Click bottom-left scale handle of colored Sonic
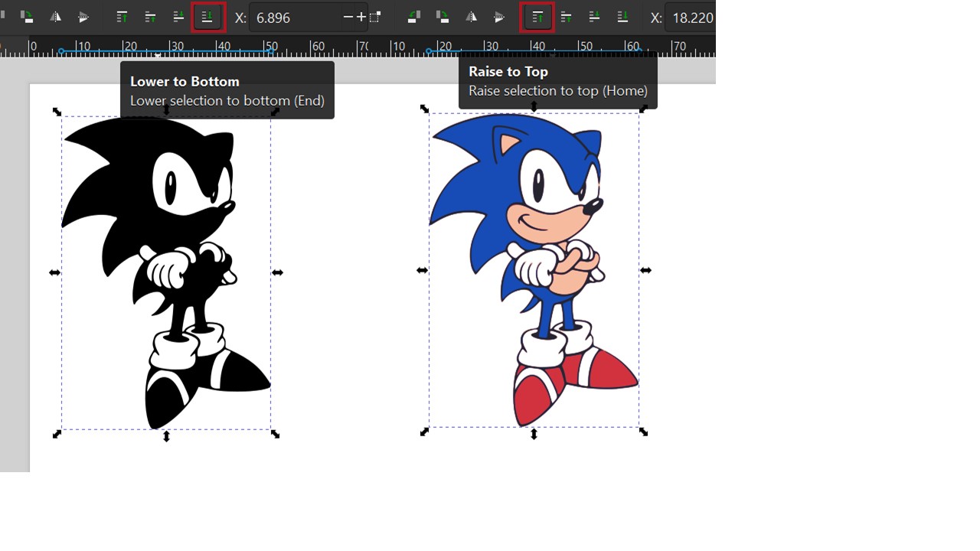Screen dimensions: 980x551 tap(425, 432)
